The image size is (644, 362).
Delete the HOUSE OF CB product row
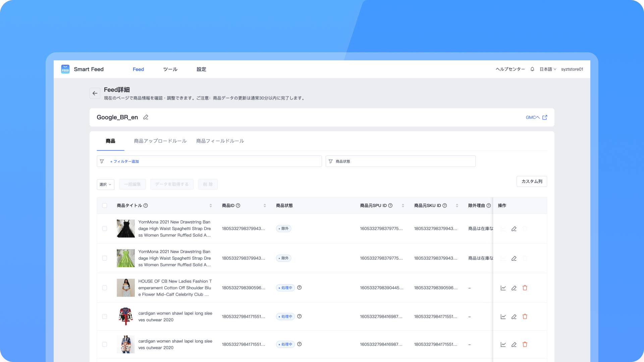[x=525, y=288]
